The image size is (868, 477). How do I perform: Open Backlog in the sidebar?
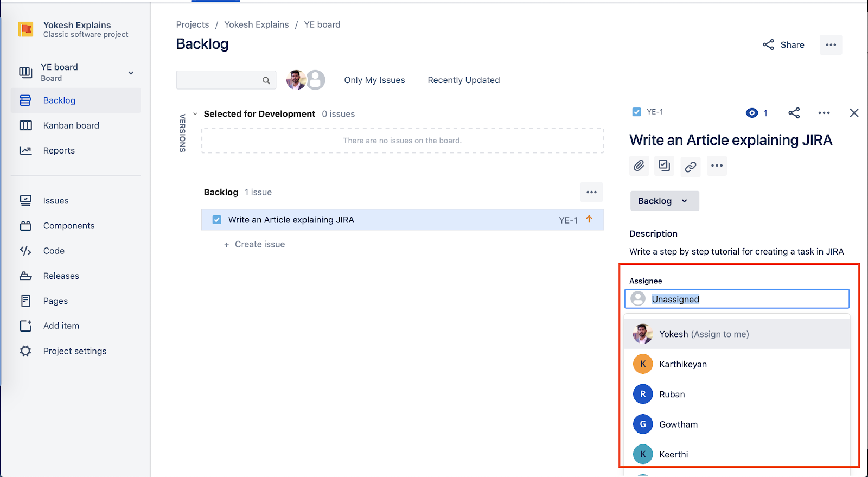coord(76,100)
